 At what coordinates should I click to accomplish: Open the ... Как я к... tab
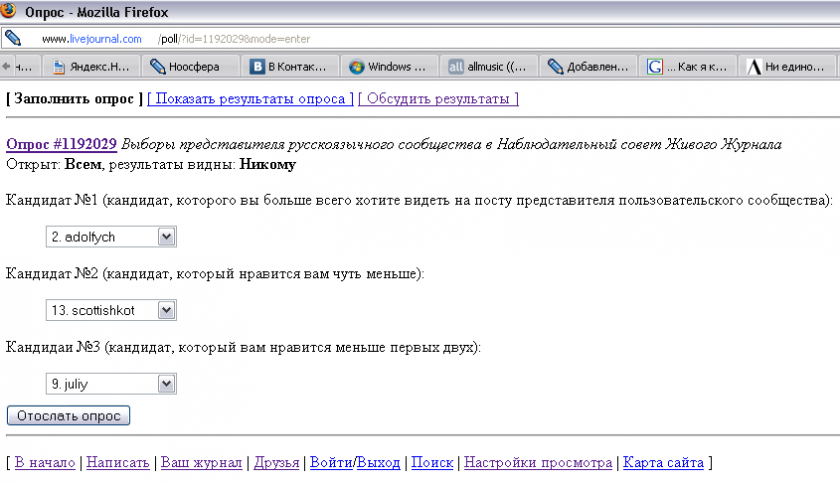point(687,66)
